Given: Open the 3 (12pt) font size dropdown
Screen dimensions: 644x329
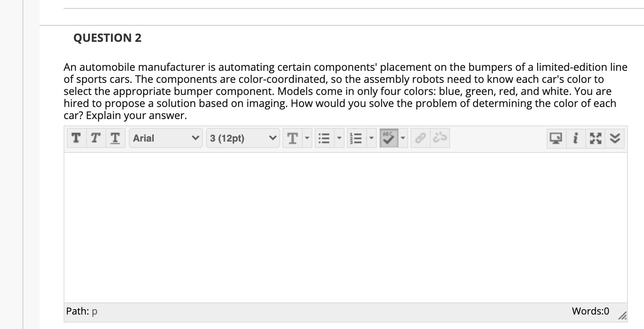Looking at the screenshot, I should pos(243,138).
